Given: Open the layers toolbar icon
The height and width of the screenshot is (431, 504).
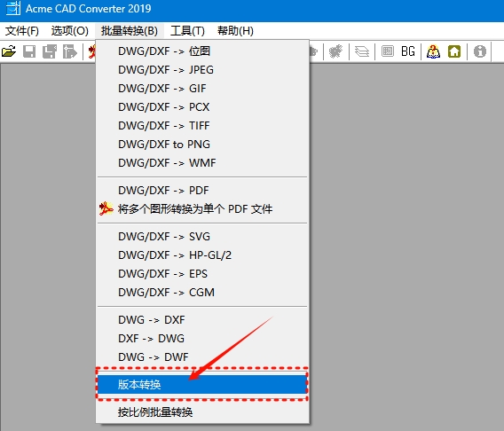Looking at the screenshot, I should (x=362, y=51).
